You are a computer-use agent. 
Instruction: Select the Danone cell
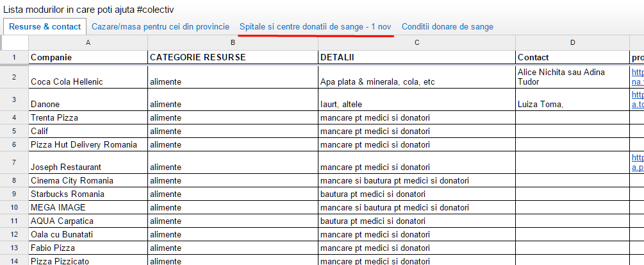point(88,99)
